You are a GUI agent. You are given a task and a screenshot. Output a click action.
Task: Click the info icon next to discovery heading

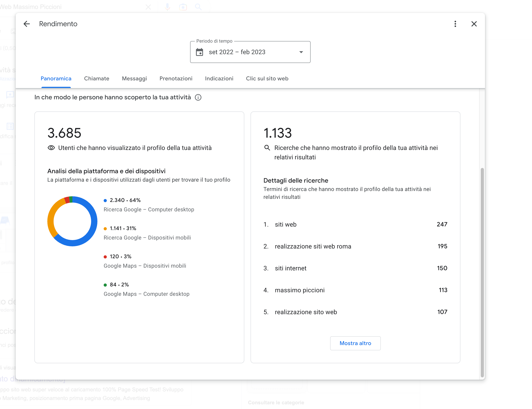198,97
